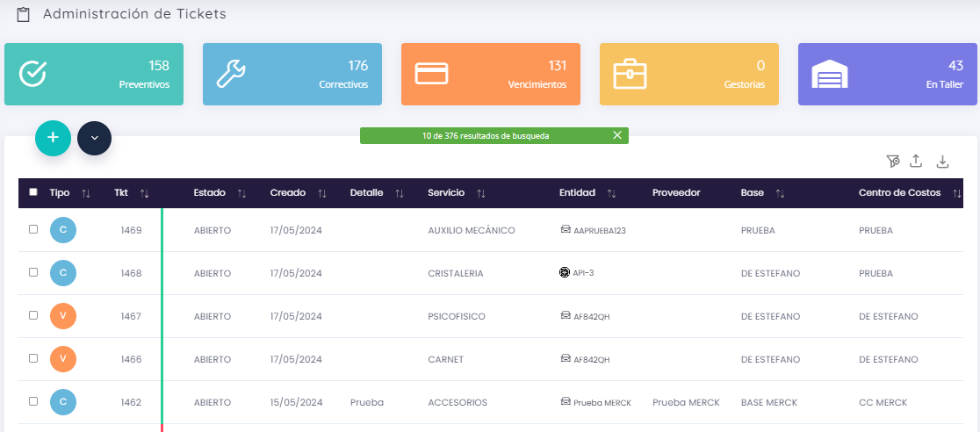Select the checkbox for ticket 1467
Viewport: 980px width, 432px height.
(x=33, y=315)
